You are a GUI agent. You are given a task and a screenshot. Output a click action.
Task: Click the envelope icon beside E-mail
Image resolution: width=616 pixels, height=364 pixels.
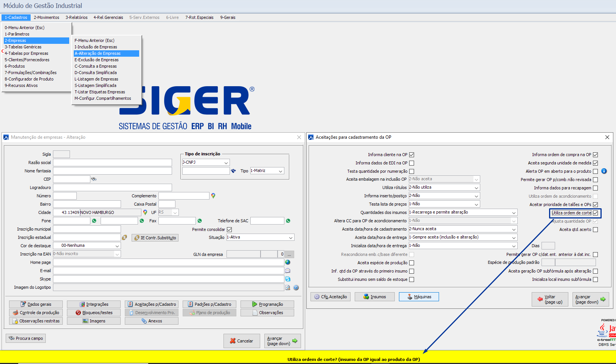pyautogui.click(x=288, y=271)
